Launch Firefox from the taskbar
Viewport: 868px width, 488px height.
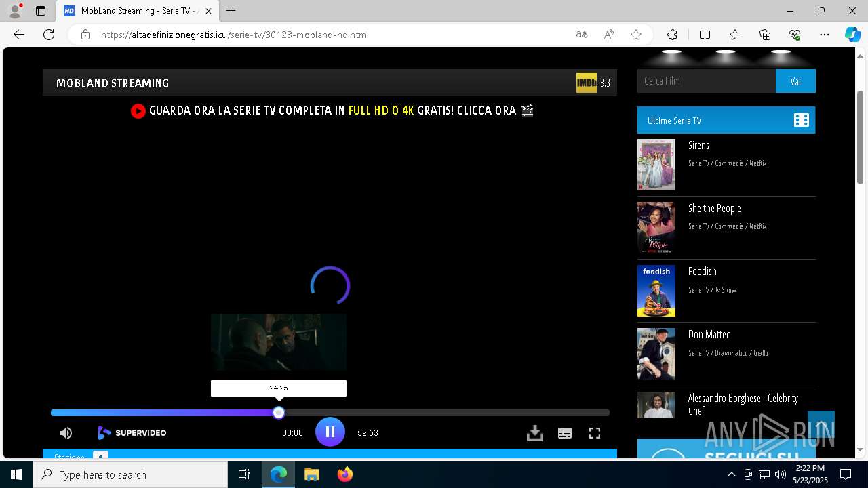345,474
